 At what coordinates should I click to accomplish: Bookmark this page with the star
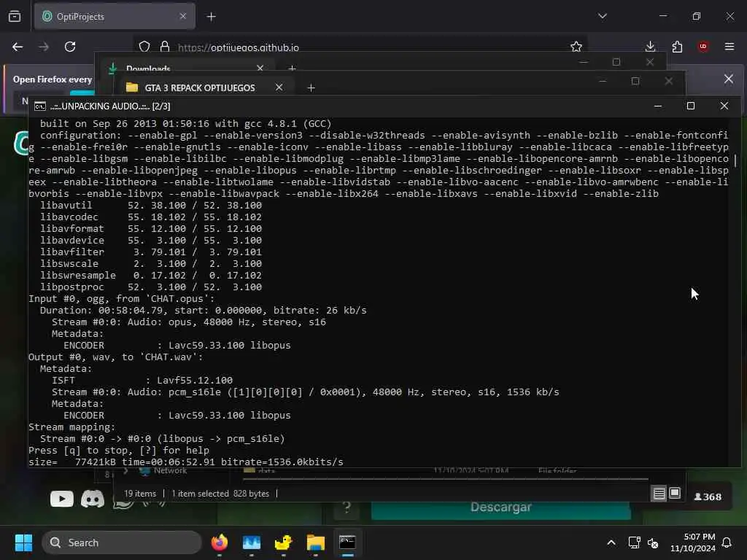576,47
